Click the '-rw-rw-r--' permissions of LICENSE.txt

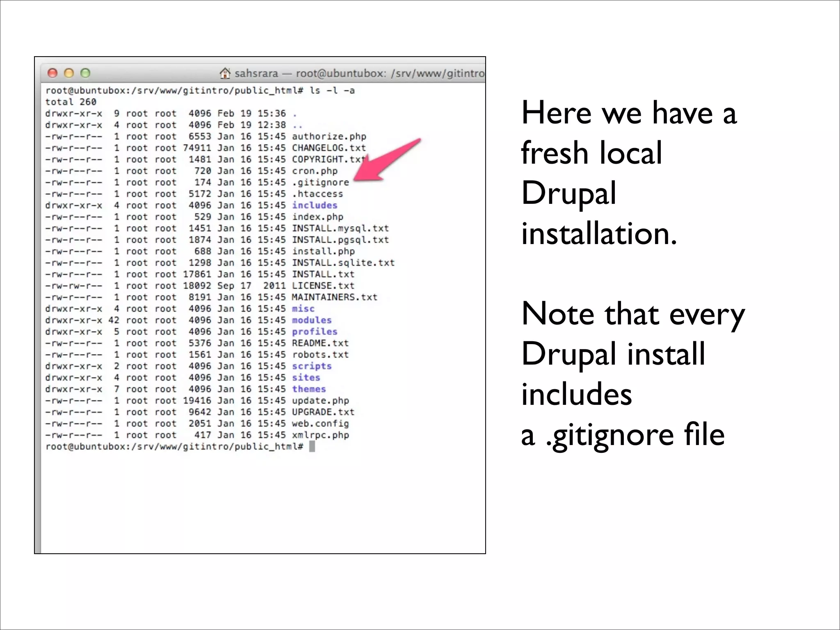[74, 285]
